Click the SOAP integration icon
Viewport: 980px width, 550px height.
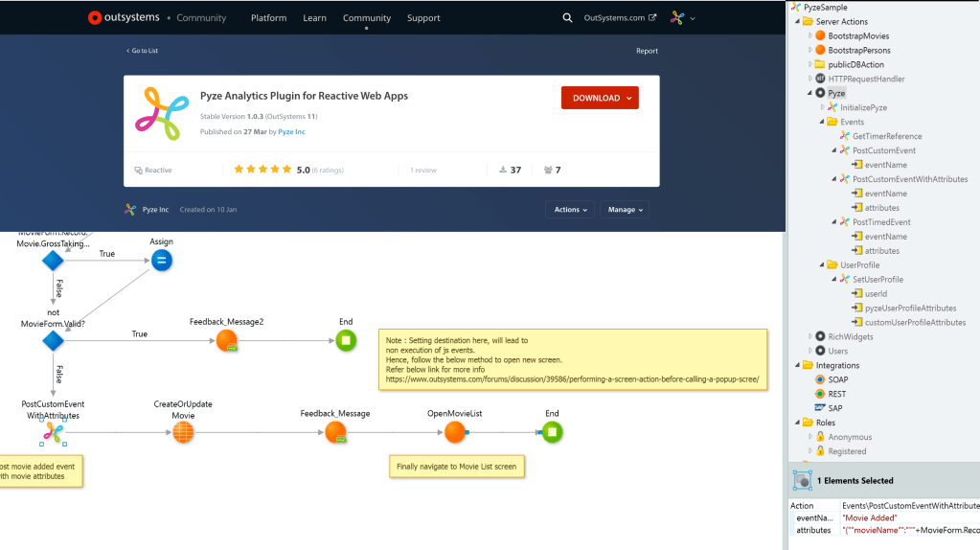click(x=820, y=379)
